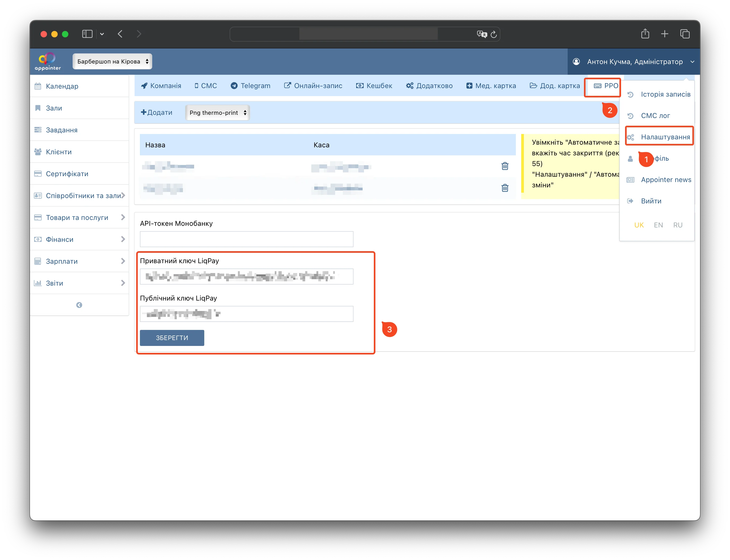Click the Календар calendar icon

(38, 86)
